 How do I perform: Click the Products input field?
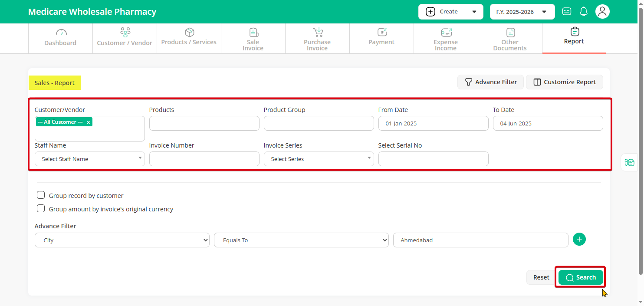tap(204, 123)
